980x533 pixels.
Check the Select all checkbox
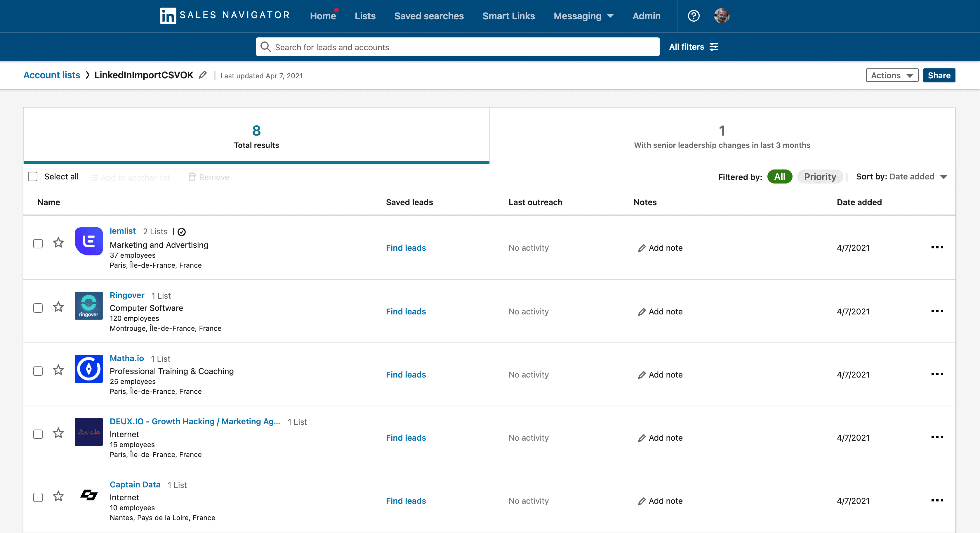(33, 177)
